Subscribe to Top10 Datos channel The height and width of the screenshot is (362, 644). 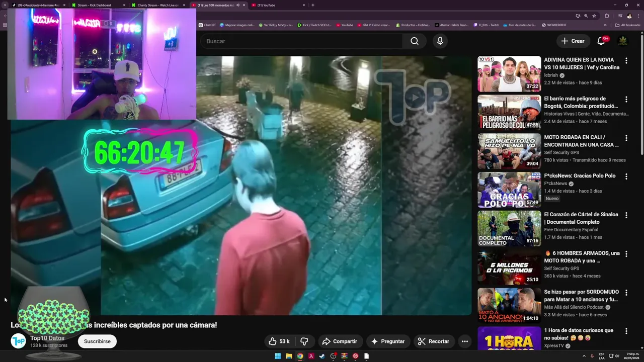[97, 341]
